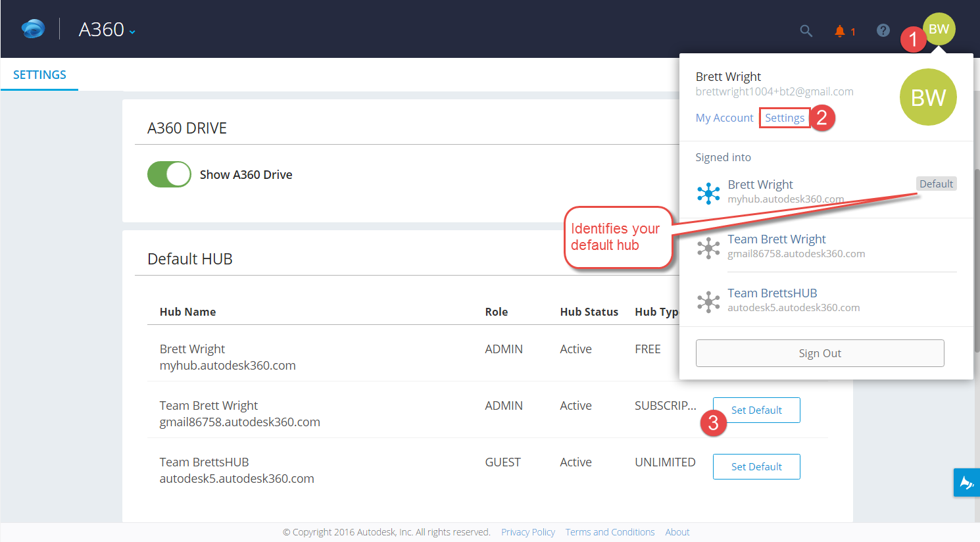
Task: Click the BW avatar in the top bar
Action: (939, 29)
